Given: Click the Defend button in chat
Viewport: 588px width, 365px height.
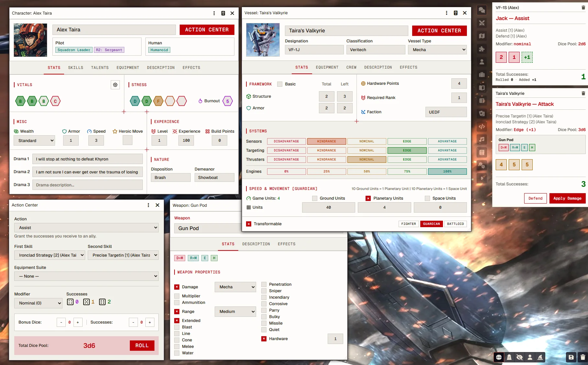Looking at the screenshot, I should pos(536,198).
